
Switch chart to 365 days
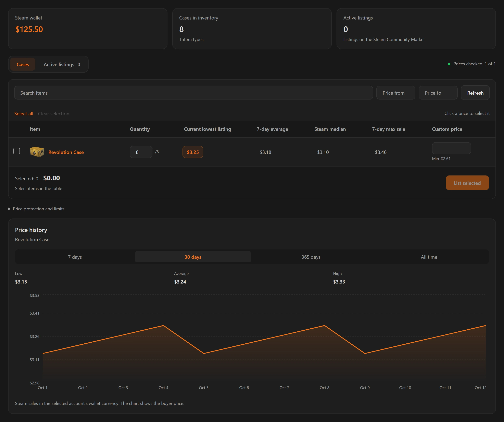pyautogui.click(x=311, y=257)
